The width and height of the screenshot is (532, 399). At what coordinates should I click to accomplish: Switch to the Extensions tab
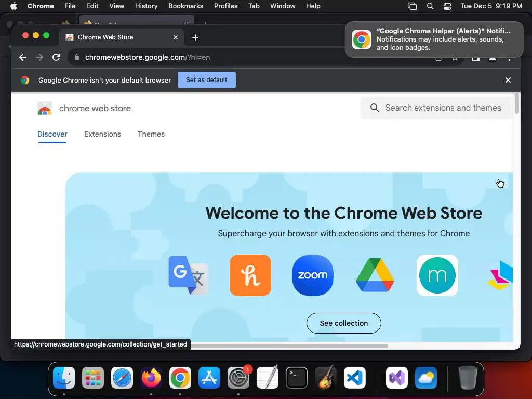pyautogui.click(x=102, y=135)
